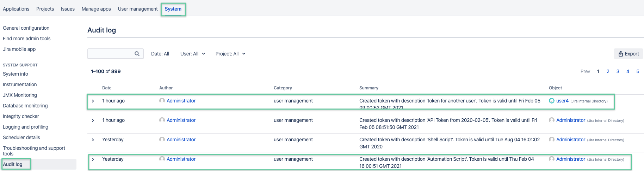
Task: Click the search magnifier icon in the filter box
Action: (137, 54)
